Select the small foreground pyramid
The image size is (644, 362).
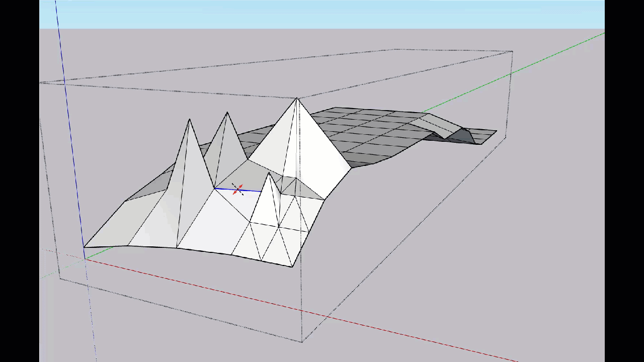tap(269, 173)
